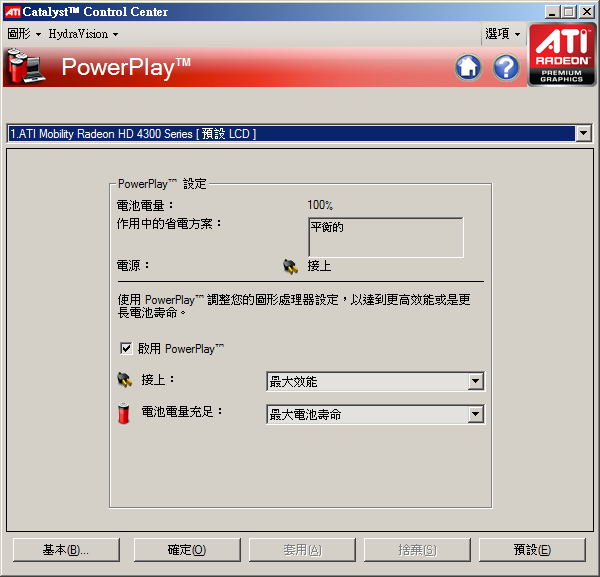The height and width of the screenshot is (577, 600).
Task: Click the red battery icon beside 電池電量充足
Action: [x=124, y=413]
